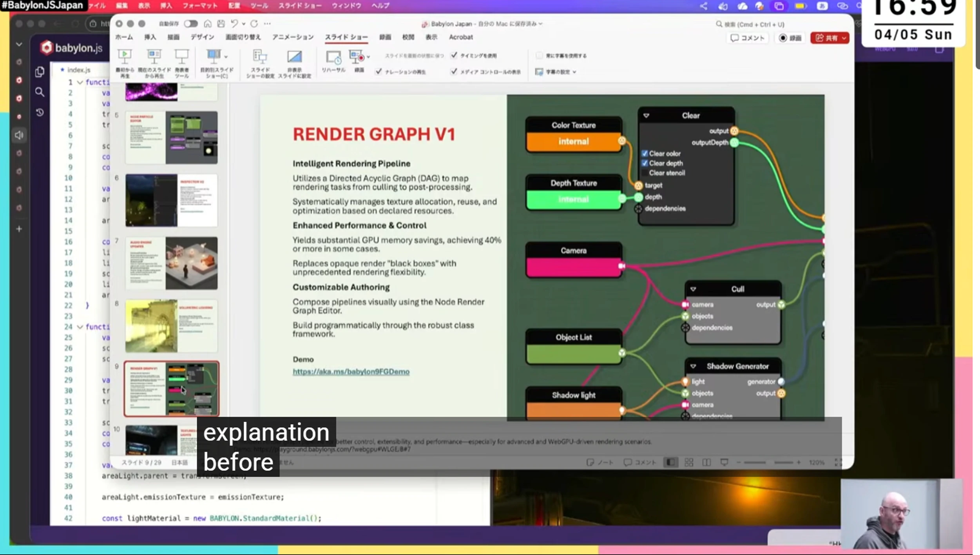Open slide show settings icon
The height and width of the screenshot is (555, 980).
pos(260,57)
